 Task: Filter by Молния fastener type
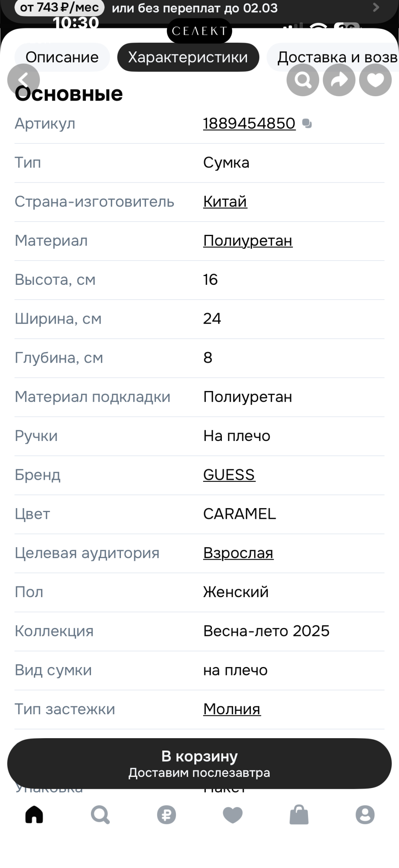click(231, 709)
